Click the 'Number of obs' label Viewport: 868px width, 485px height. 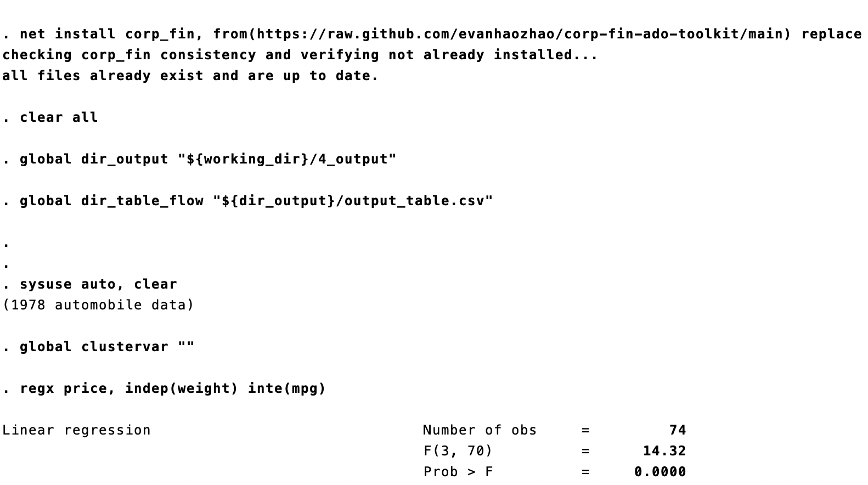480,430
